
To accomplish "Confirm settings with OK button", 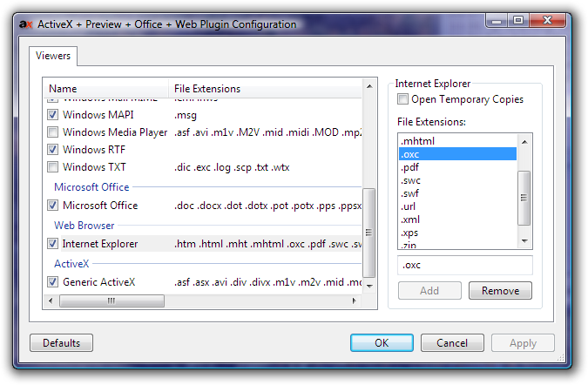I will tap(382, 343).
